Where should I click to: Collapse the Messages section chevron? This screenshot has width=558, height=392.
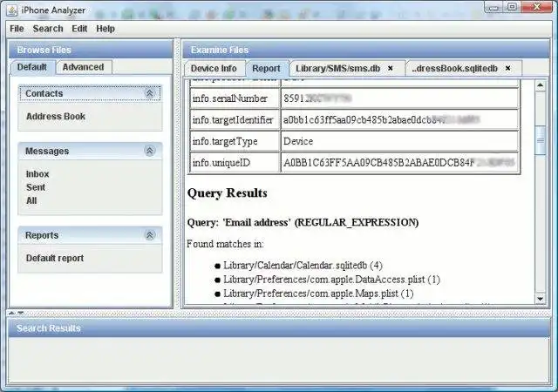coord(150,151)
